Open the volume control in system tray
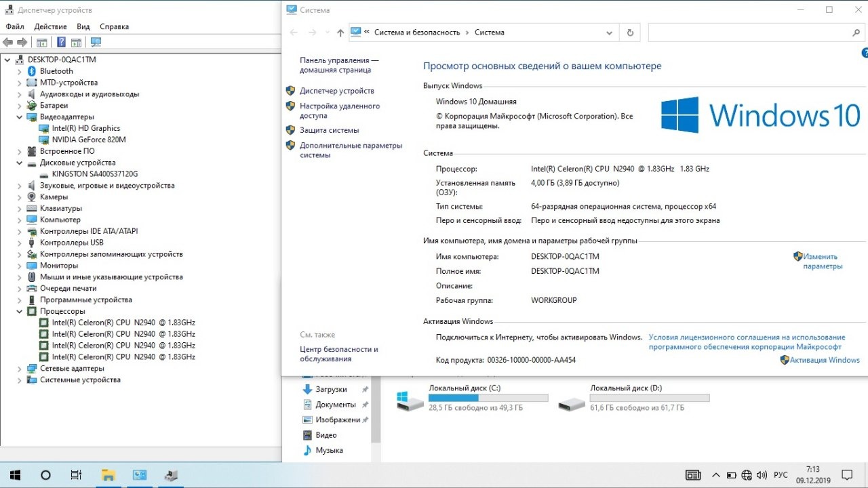 tap(762, 475)
